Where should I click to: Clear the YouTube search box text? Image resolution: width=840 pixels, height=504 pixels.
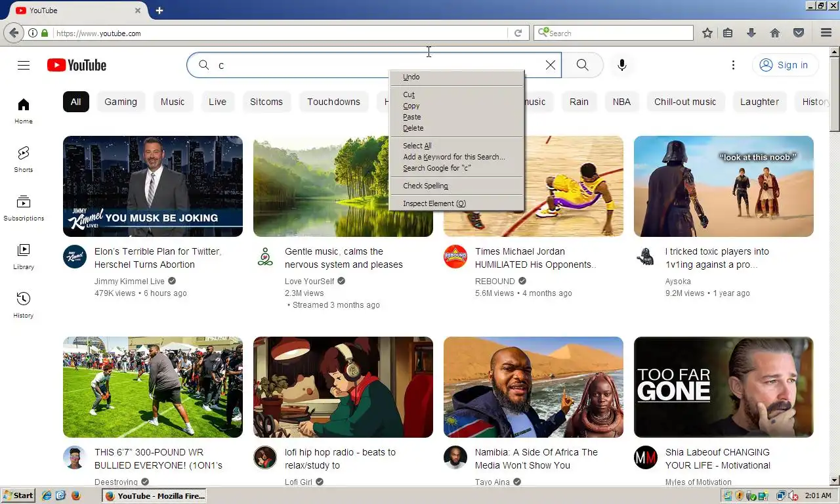coord(551,65)
